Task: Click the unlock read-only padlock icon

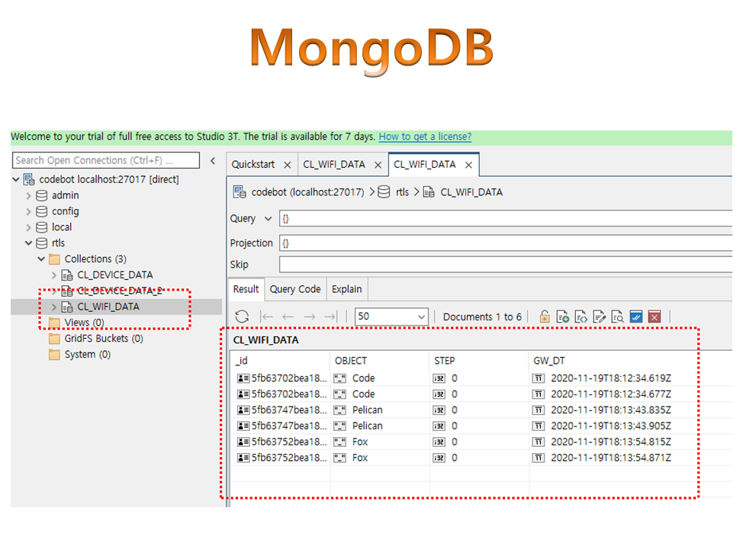Action: pos(545,317)
